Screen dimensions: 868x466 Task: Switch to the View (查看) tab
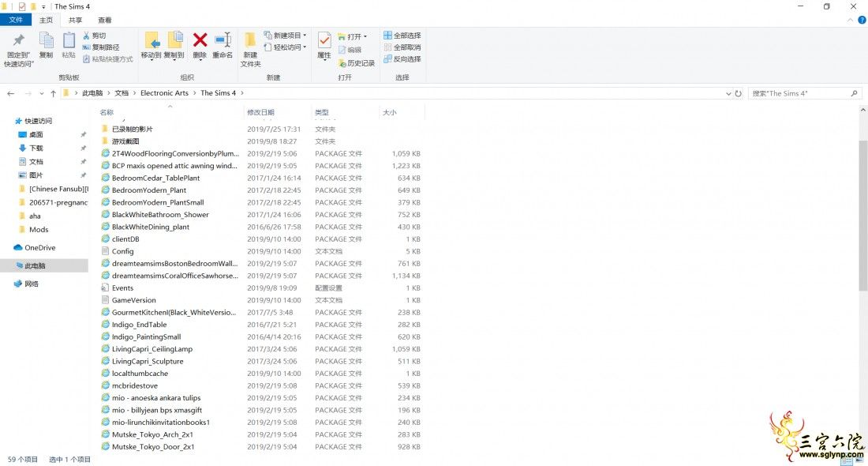tap(105, 20)
